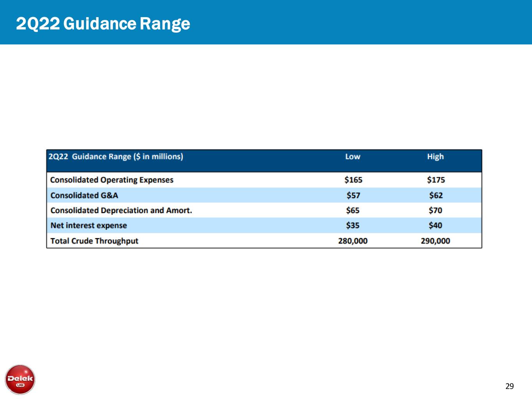532x399 pixels.
Task: Select the page number 29
Action: (x=509, y=386)
